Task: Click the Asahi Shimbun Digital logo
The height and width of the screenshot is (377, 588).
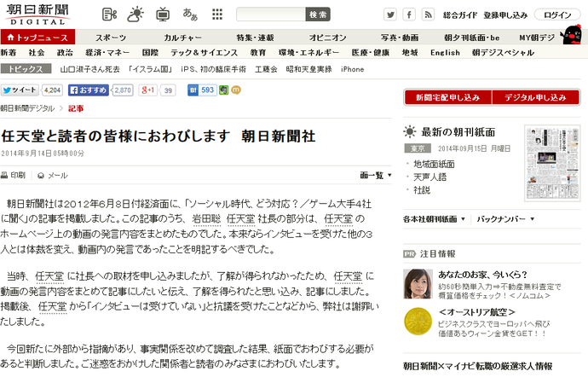Action: click(x=37, y=14)
